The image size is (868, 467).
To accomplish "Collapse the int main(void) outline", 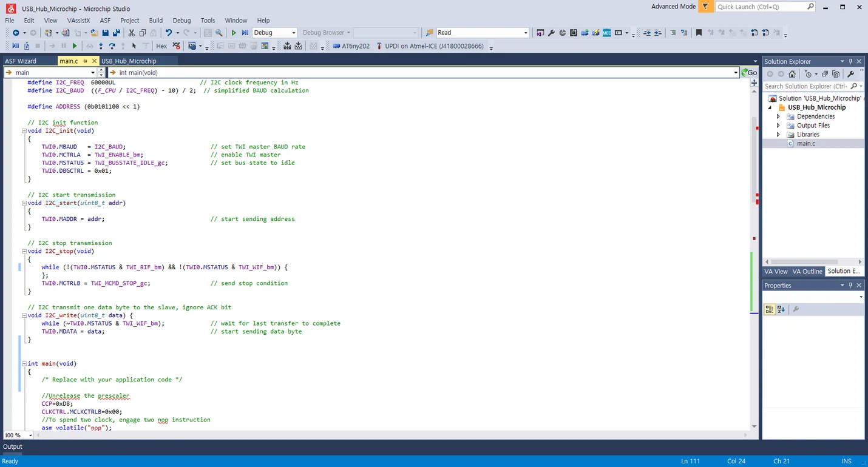I will 24,363.
